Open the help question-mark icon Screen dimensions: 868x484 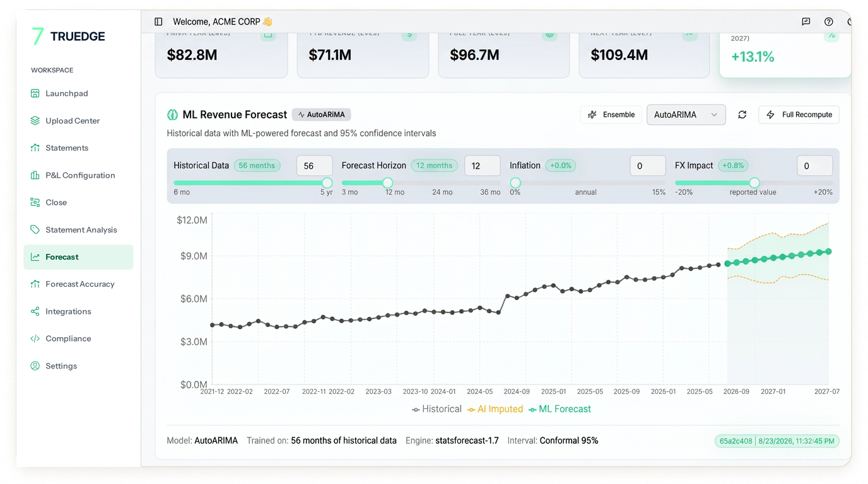(x=829, y=21)
